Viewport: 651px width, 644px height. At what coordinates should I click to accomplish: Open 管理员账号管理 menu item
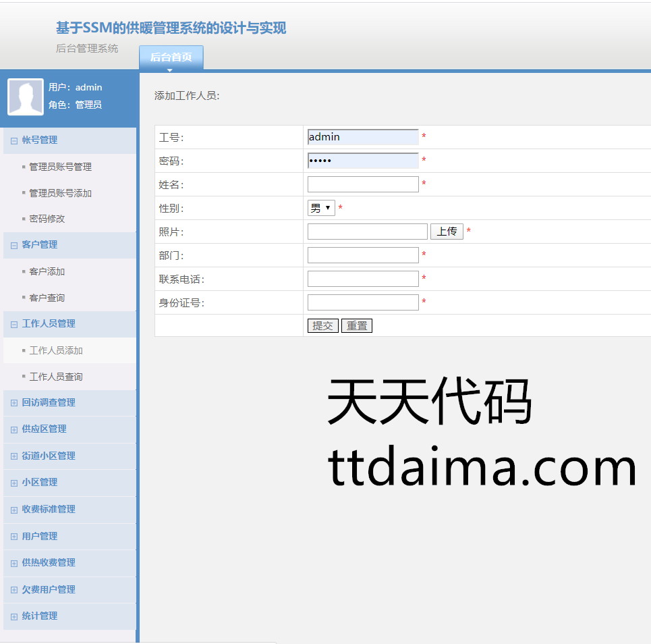[60, 167]
